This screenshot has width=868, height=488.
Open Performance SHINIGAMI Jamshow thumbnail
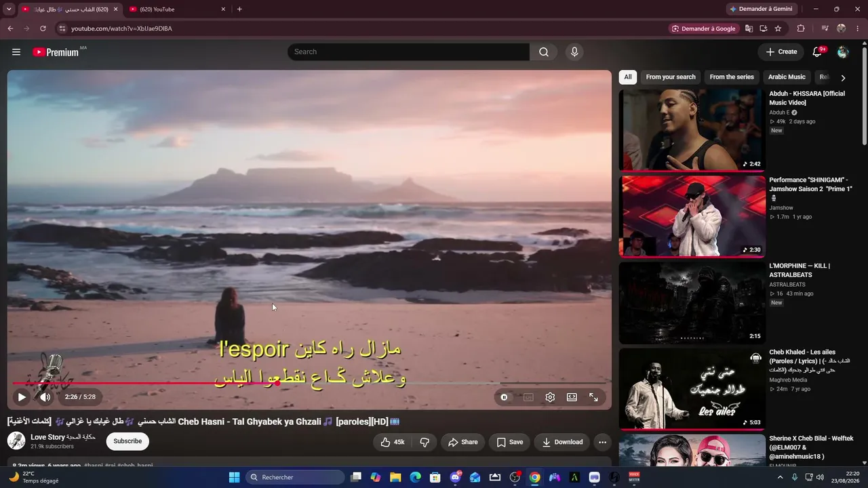click(692, 216)
